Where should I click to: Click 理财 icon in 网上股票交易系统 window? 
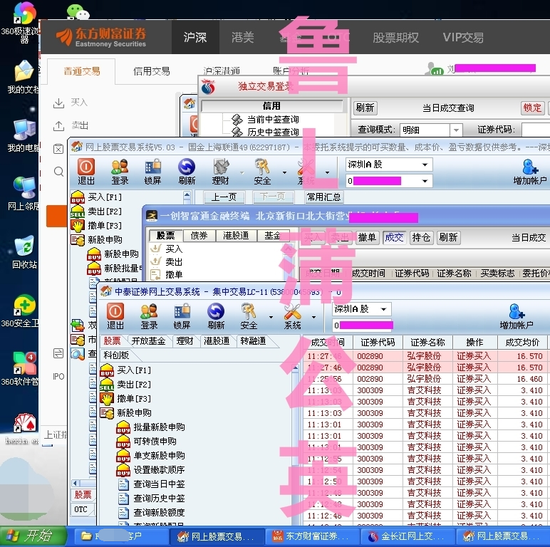click(220, 171)
